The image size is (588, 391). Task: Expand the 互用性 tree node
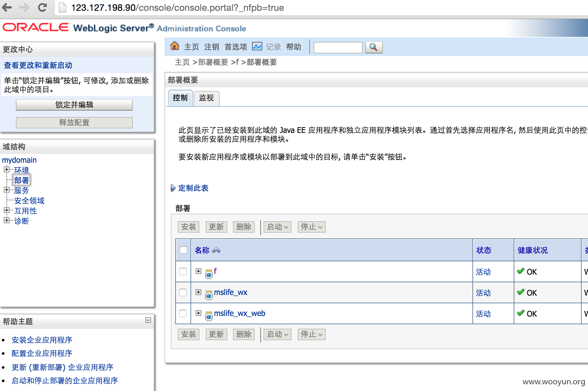pyautogui.click(x=6, y=210)
